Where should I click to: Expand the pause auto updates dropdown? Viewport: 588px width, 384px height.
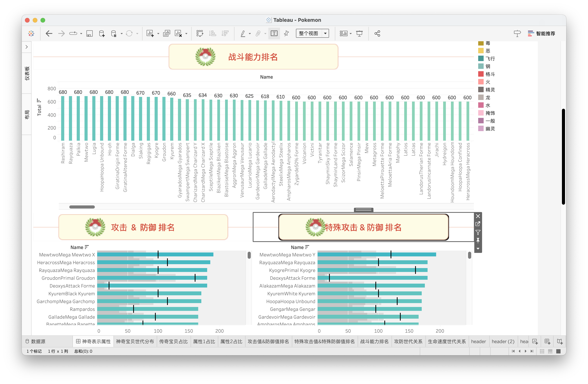121,34
